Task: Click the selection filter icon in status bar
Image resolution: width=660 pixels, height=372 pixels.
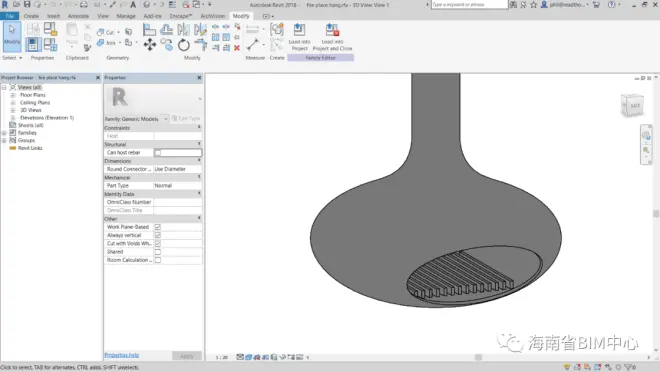Action: tap(629, 367)
